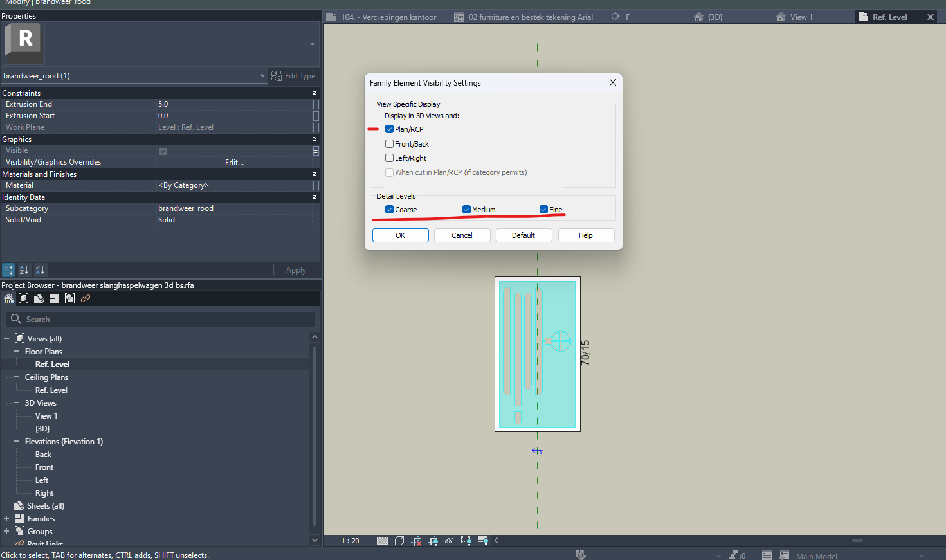946x560 pixels.
Task: Click the Project Browser views home icon
Action: click(8, 298)
